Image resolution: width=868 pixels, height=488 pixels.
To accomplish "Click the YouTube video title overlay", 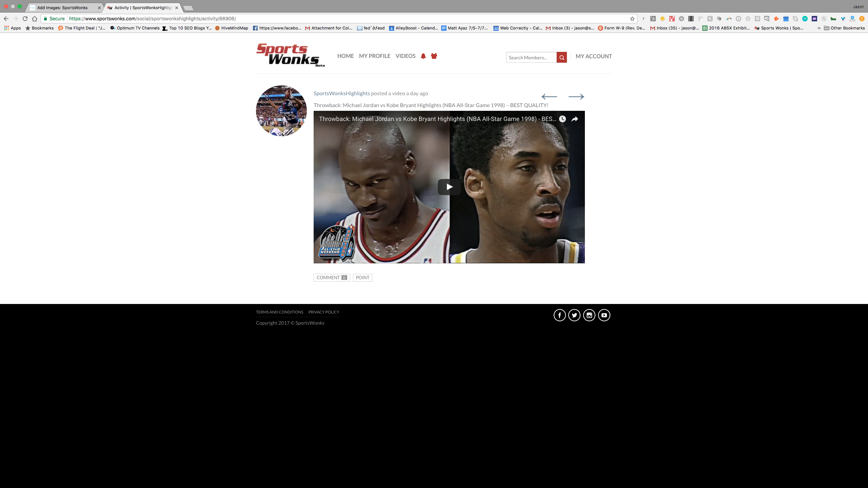I will click(437, 119).
